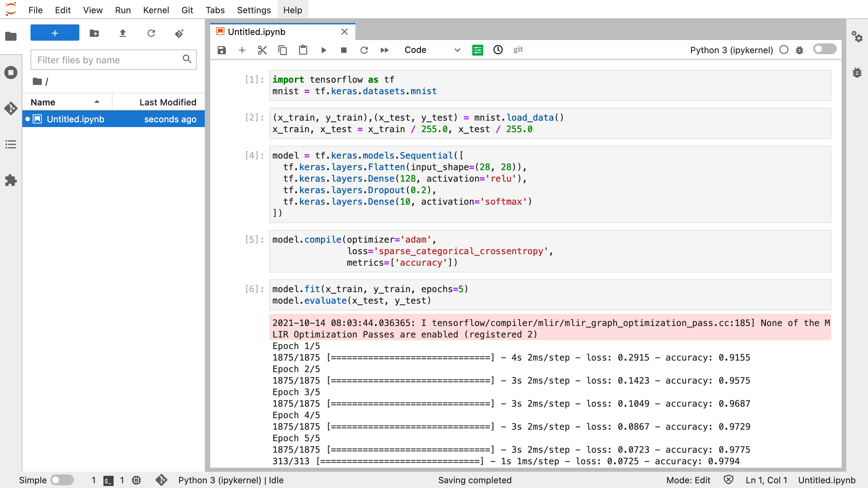Click the notebook trust shield icon
868x488 pixels.
click(x=728, y=480)
